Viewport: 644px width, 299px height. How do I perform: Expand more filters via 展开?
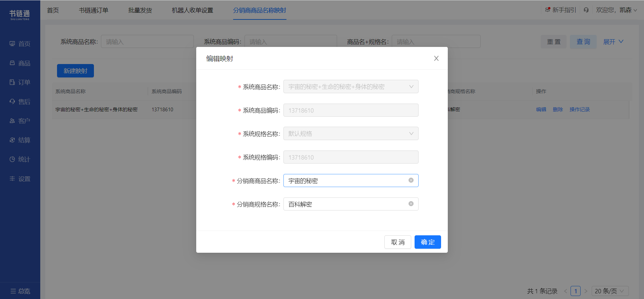click(613, 42)
